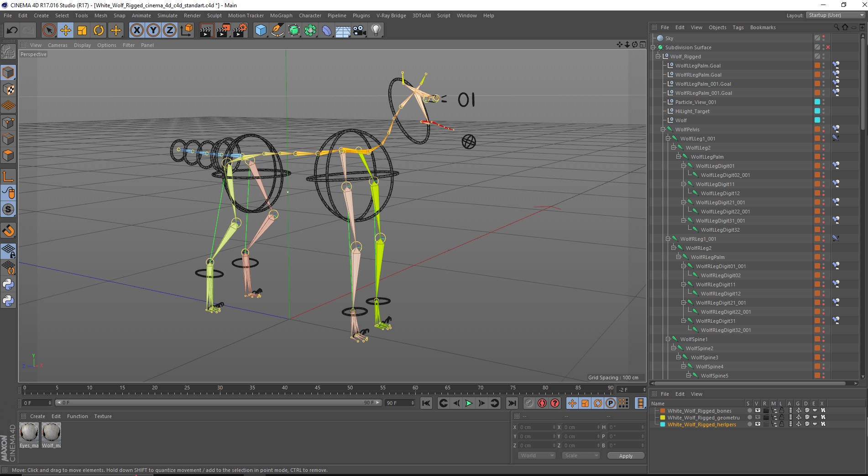Image resolution: width=868 pixels, height=476 pixels.
Task: Activate the Move tool in top toolbar
Action: click(x=66, y=31)
